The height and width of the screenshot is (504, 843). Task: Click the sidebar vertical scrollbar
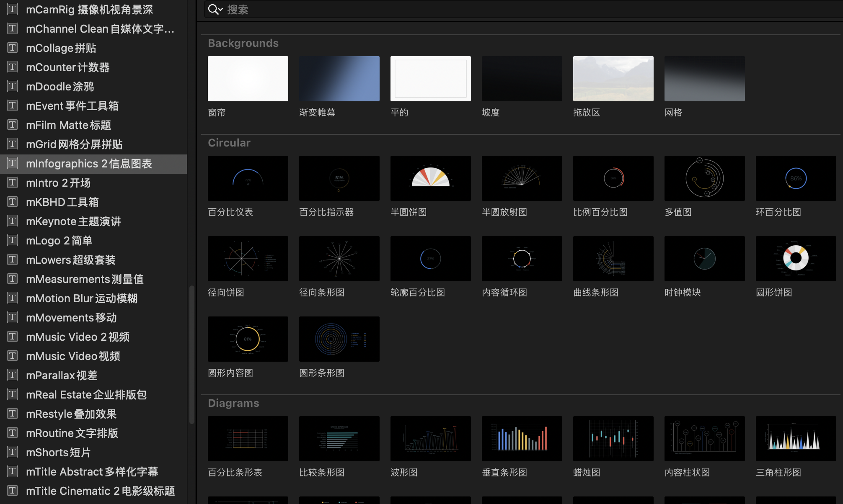[192, 355]
